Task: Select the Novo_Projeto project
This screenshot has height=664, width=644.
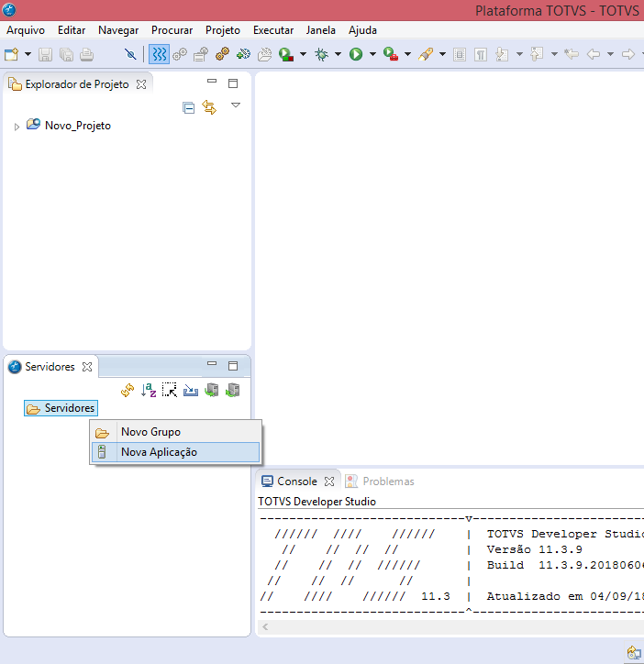Action: pos(78,126)
